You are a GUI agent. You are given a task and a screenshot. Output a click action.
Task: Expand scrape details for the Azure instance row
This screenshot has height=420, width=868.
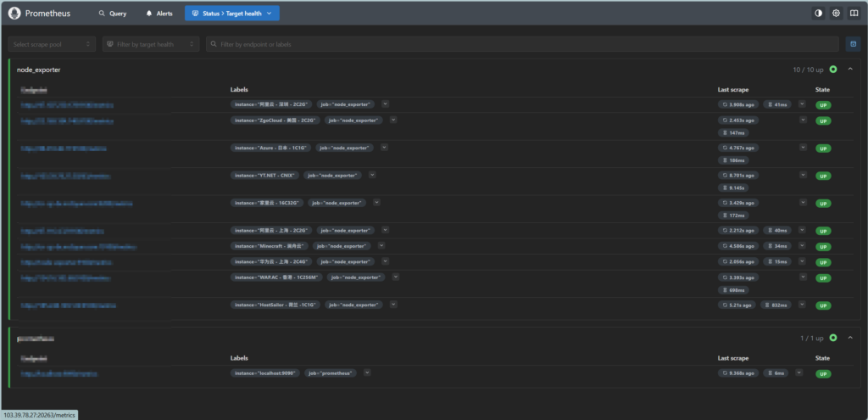[x=802, y=147]
